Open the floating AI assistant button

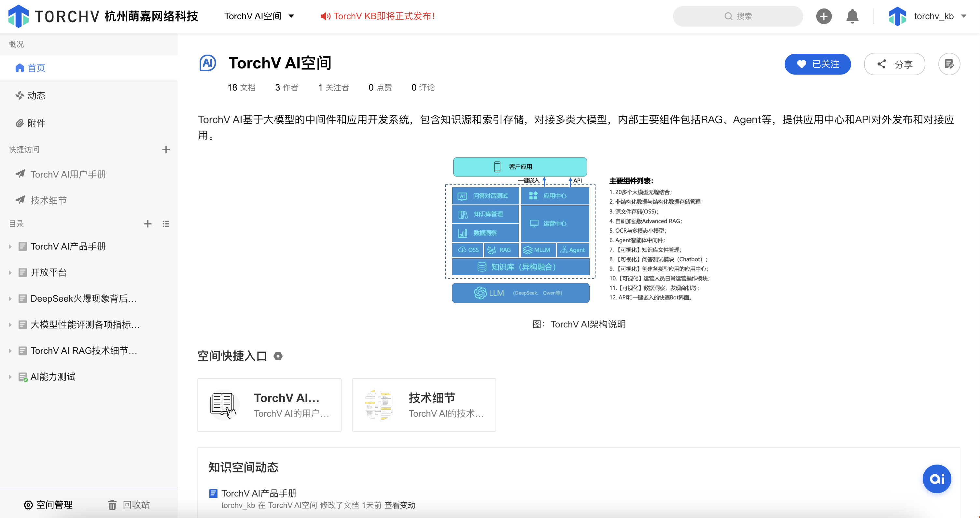pos(937,479)
